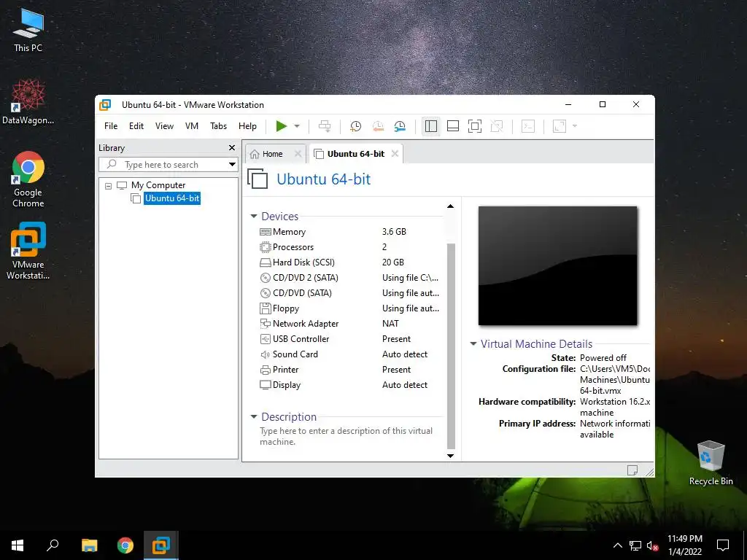Open the File menu
The width and height of the screenshot is (747, 560).
111,126
